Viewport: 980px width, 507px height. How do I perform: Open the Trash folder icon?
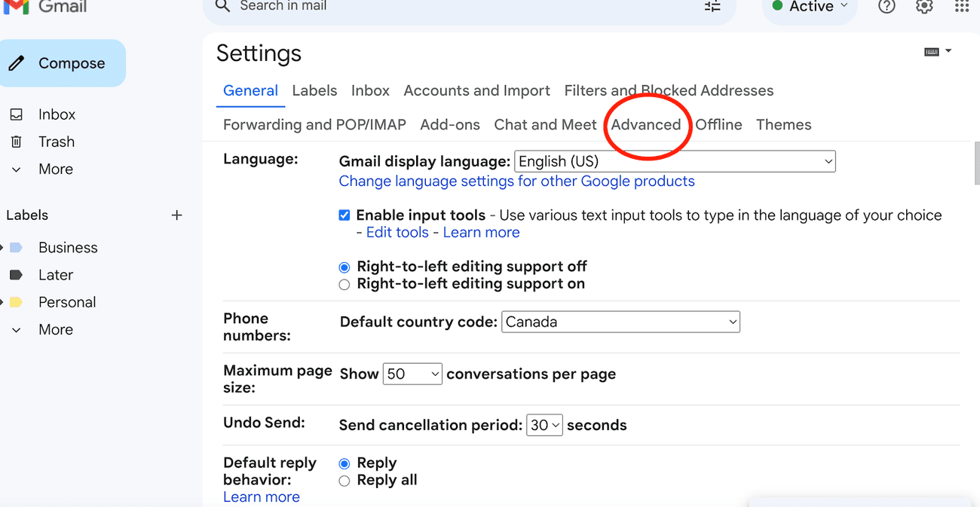[17, 142]
